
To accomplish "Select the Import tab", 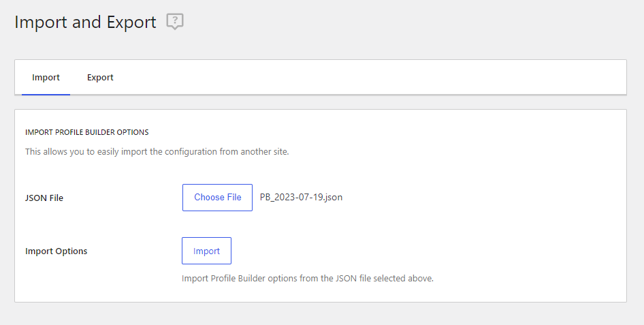I will click(46, 77).
